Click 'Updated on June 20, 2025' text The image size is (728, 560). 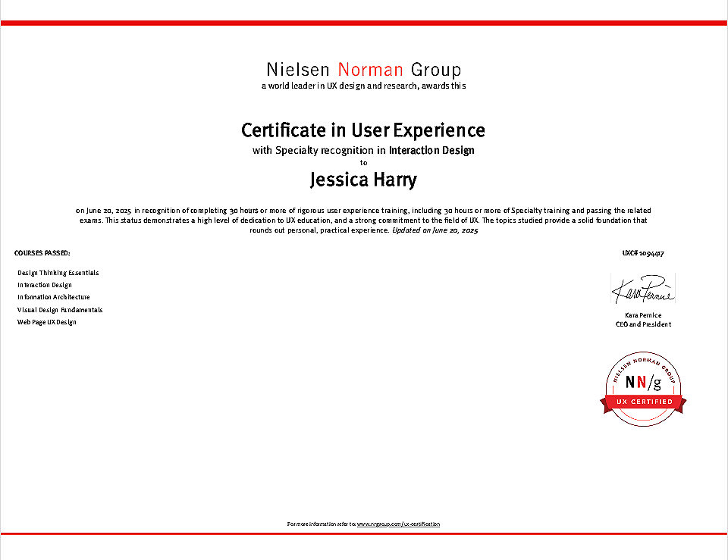pos(435,230)
